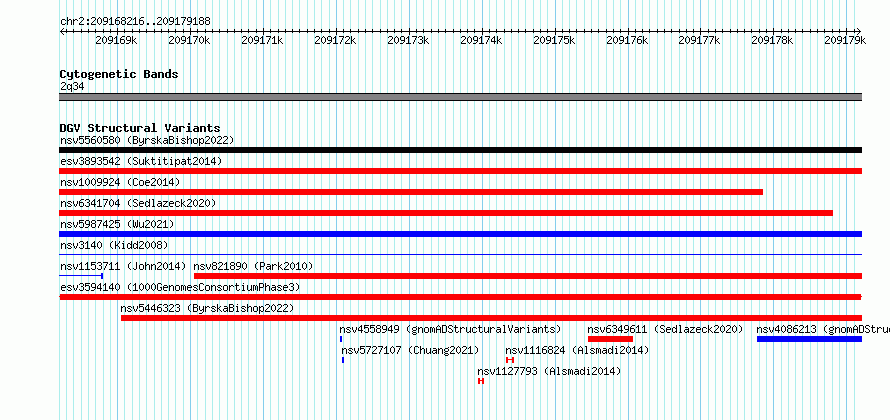Click nsv1127793 (Alsmadi2014) label

coord(549,371)
